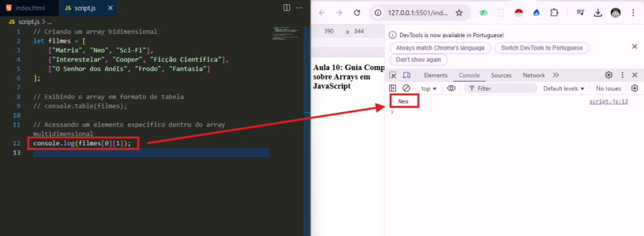Reload the browser page
Image resolution: width=644 pixels, height=236 pixels.
[357, 13]
